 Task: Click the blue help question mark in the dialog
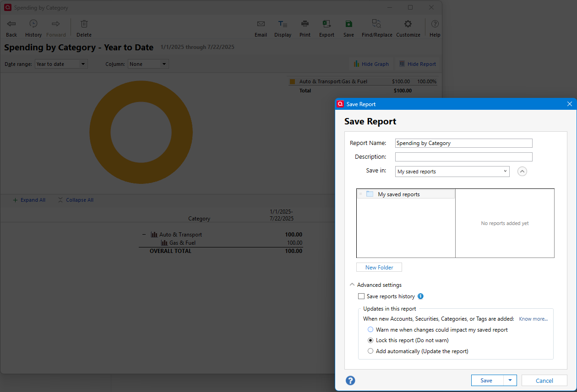coord(350,381)
